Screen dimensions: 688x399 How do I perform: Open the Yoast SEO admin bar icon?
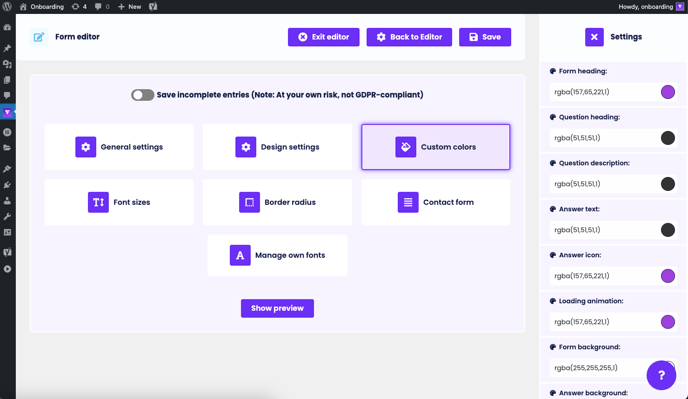click(153, 7)
